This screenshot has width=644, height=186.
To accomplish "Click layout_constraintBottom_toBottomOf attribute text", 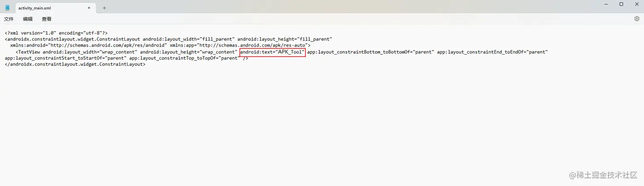I will pos(371,52).
